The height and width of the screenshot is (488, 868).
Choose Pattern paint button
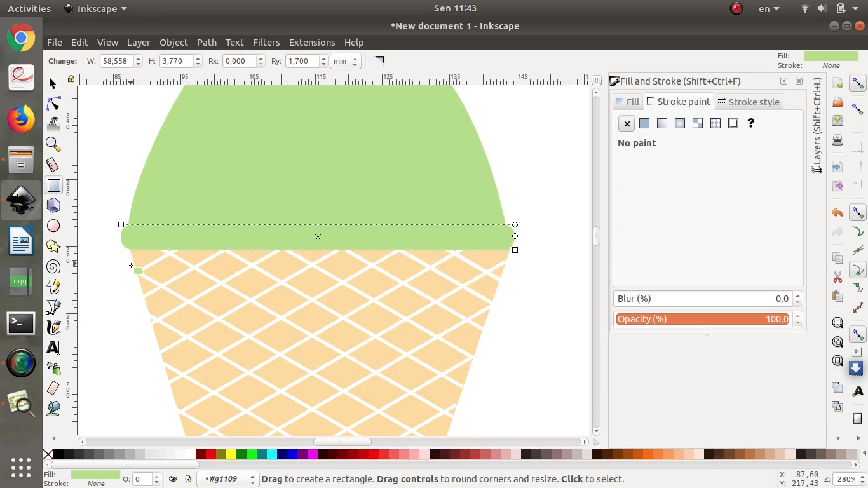point(715,123)
